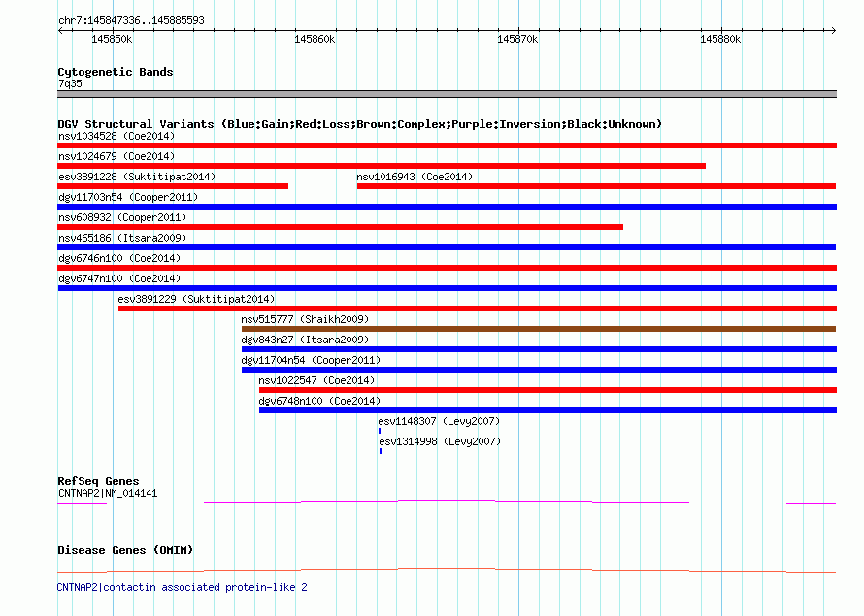Image resolution: width=864 pixels, height=616 pixels.
Task: Click the small esv1148307 (Levy2007) blue marker
Action: 380,431
